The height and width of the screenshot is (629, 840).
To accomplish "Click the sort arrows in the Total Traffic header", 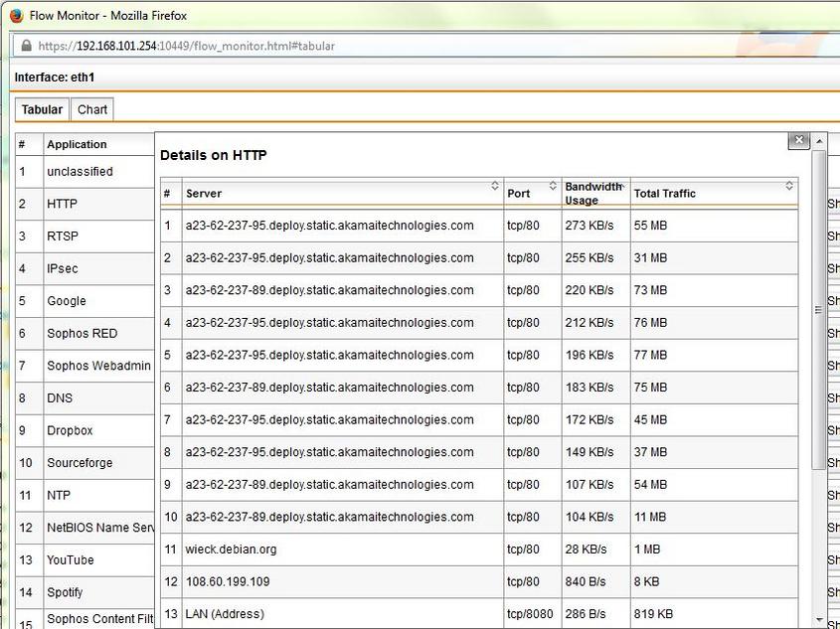I will pyautogui.click(x=789, y=186).
